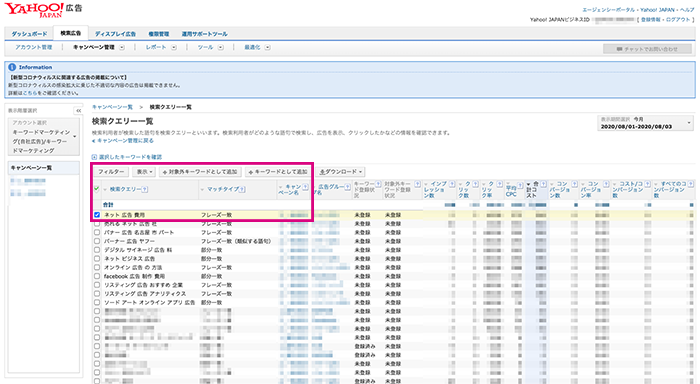Check the facebook 広告 制作 費用 row

point(97,276)
